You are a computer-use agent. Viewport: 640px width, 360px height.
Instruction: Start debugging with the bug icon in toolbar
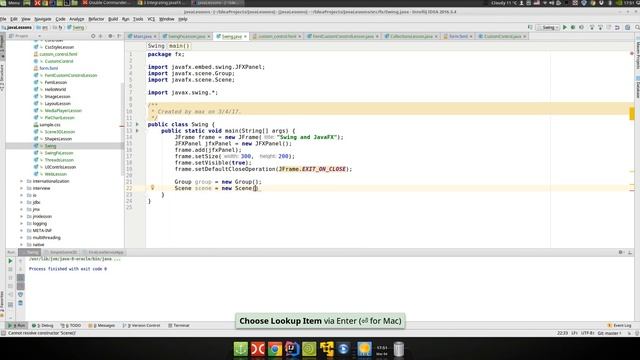[573, 27]
